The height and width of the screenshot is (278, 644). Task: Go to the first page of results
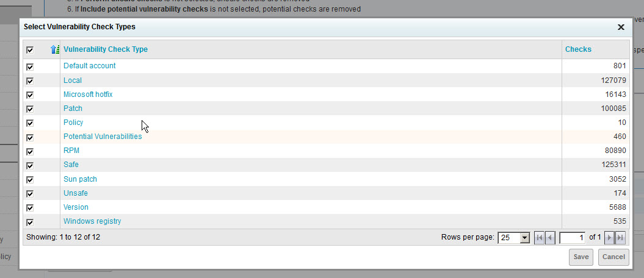[539, 237]
